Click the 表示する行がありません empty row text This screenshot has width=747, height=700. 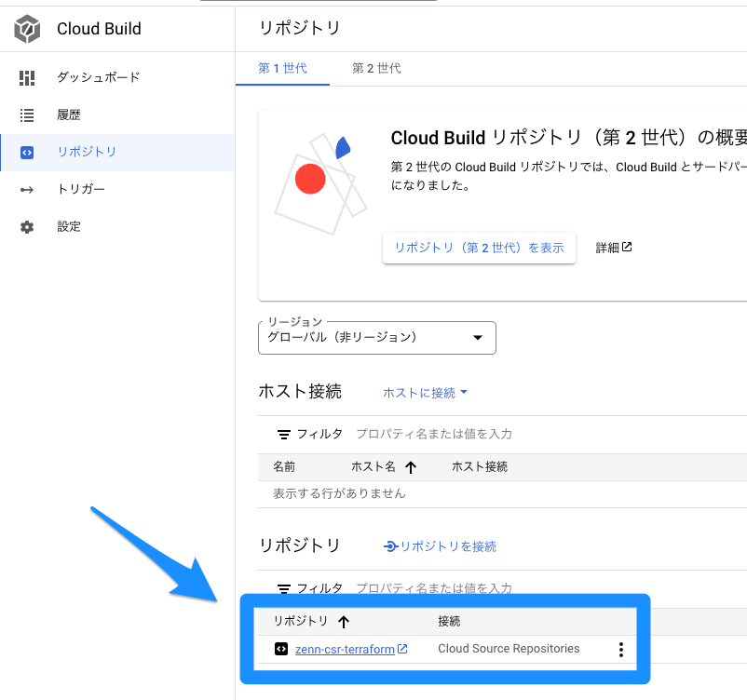(x=339, y=493)
